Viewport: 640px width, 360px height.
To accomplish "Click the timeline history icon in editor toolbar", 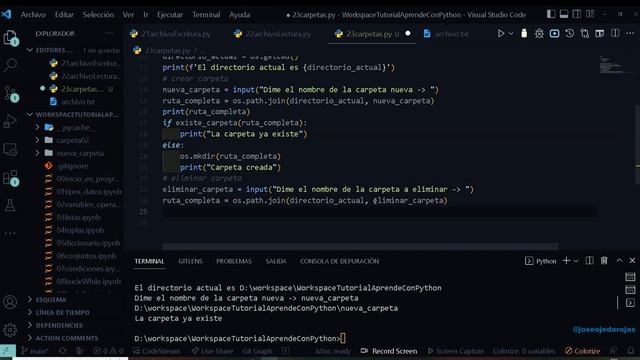I will (570, 33).
